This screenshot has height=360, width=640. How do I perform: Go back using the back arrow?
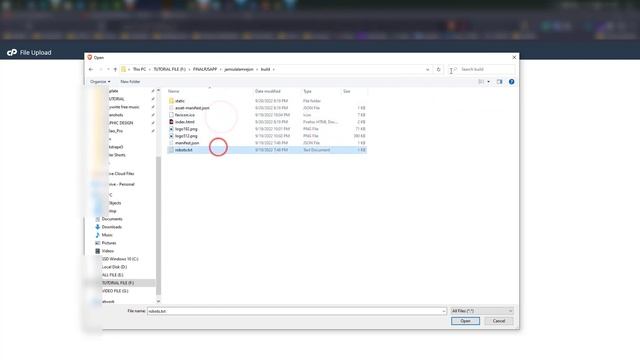pos(91,69)
